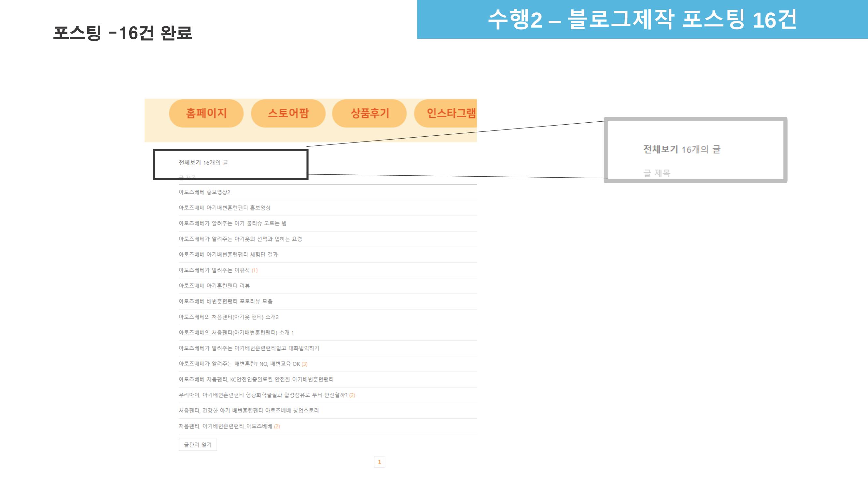Click comment count (1) next to 이유식
Viewport: 868px width, 488px height.
click(x=254, y=270)
